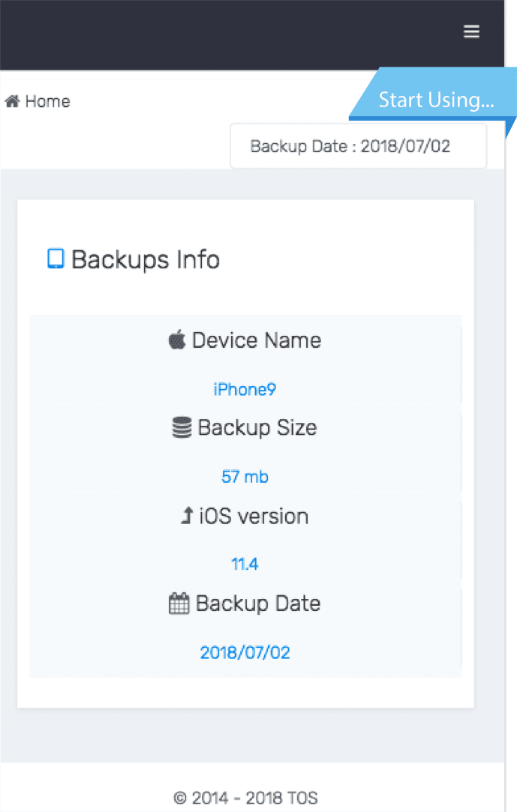Click the Backup Date calendar icon
Screen dimensions: 517x812
click(x=179, y=604)
